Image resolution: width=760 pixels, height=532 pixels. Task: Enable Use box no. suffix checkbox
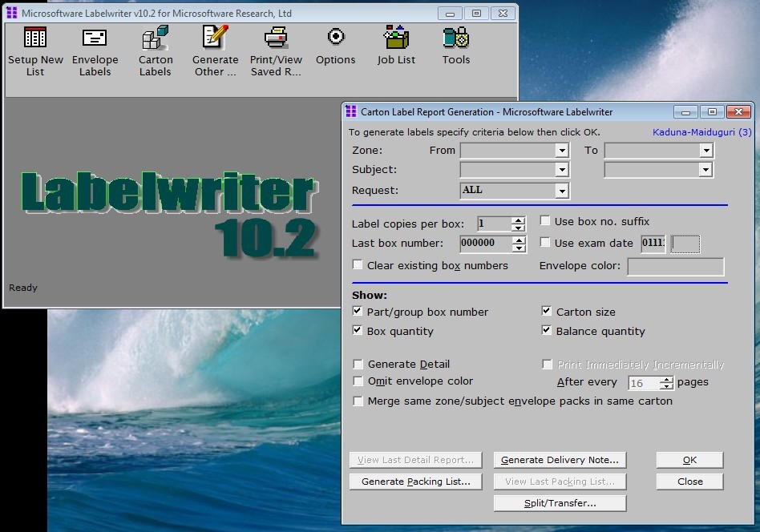[545, 221]
